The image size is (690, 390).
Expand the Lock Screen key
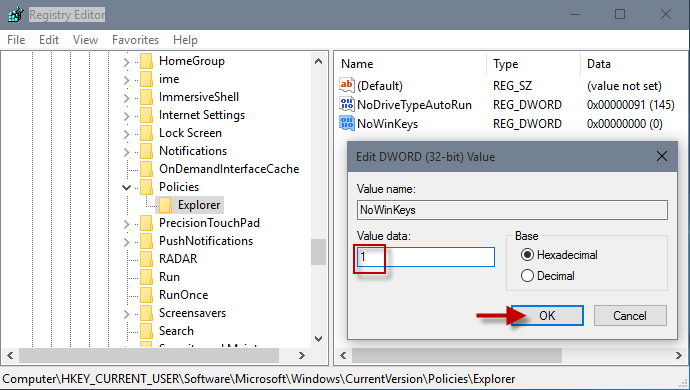pyautogui.click(x=127, y=134)
